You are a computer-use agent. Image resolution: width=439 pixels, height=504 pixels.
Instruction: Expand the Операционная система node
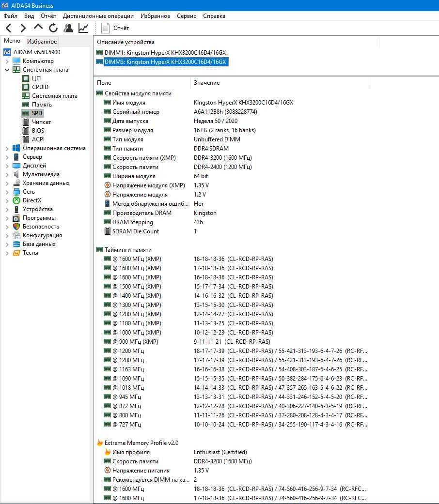(x=7, y=148)
